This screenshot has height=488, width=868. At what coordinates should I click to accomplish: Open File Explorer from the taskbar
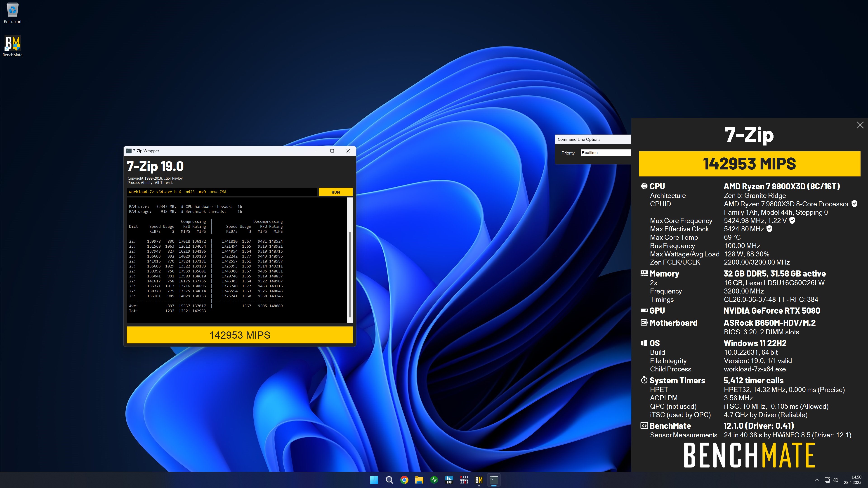point(419,480)
